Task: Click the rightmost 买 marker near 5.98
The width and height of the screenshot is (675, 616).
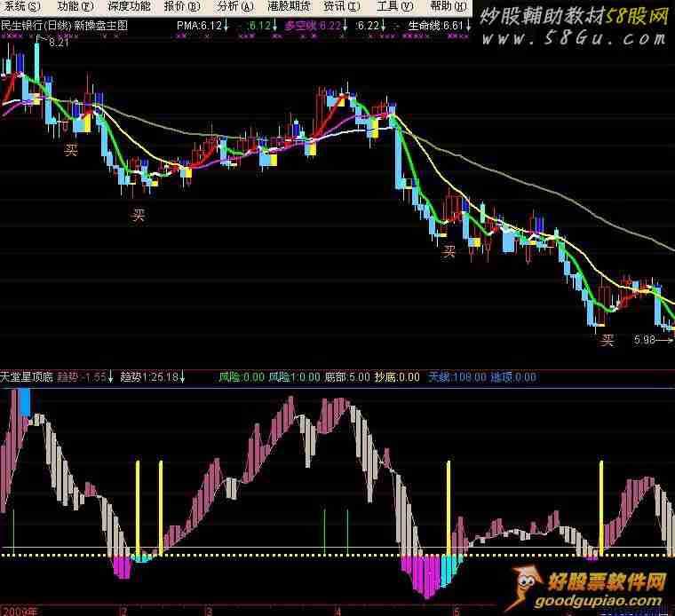Action: pos(607,341)
